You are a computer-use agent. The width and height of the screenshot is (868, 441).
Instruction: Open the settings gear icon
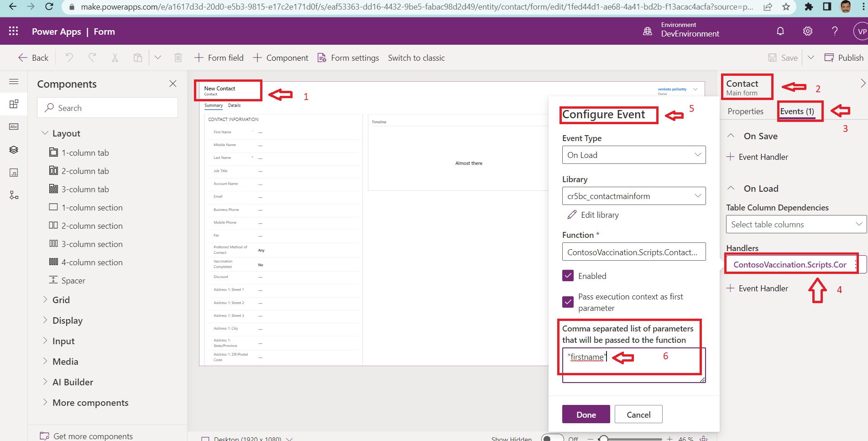pos(807,31)
